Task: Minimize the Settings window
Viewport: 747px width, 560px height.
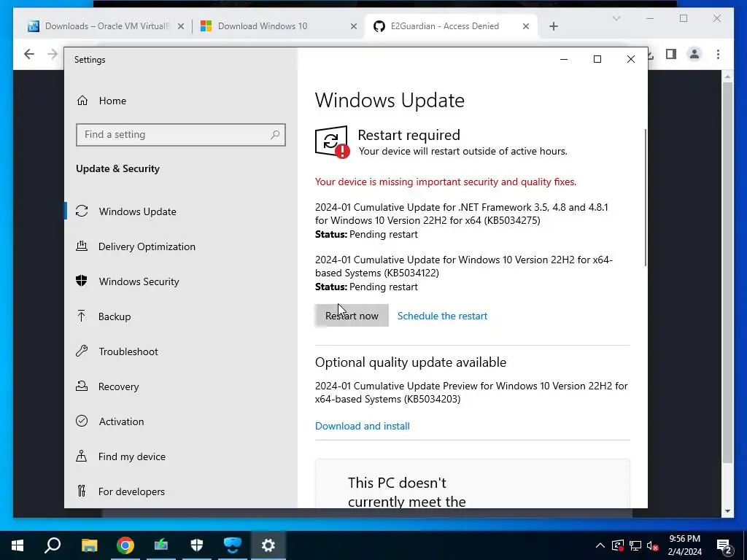Action: pos(564,59)
